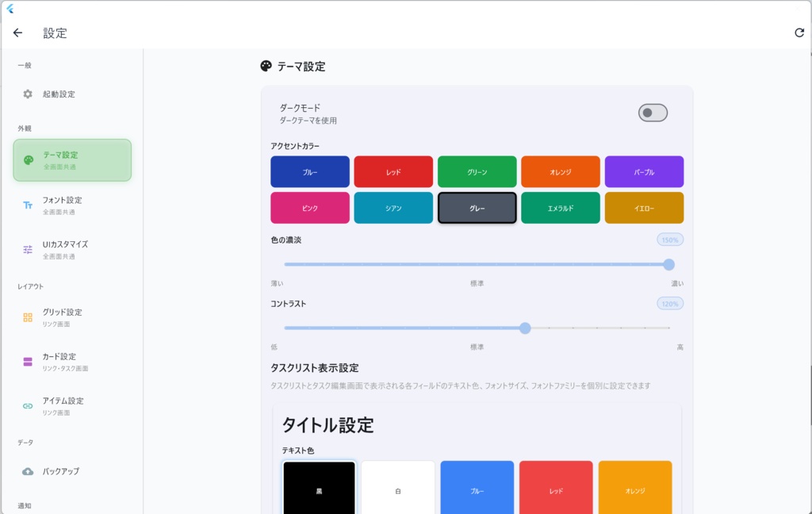
Task: Click the 120% badge beside コントラスト
Action: pyautogui.click(x=668, y=303)
